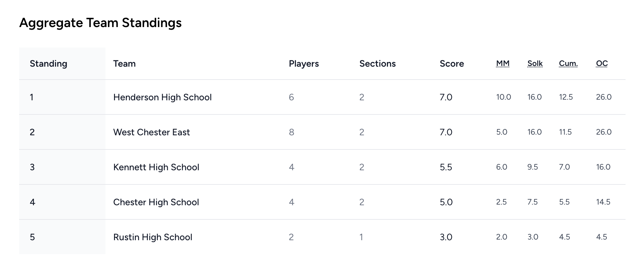Click the Sections column header

[x=377, y=64]
